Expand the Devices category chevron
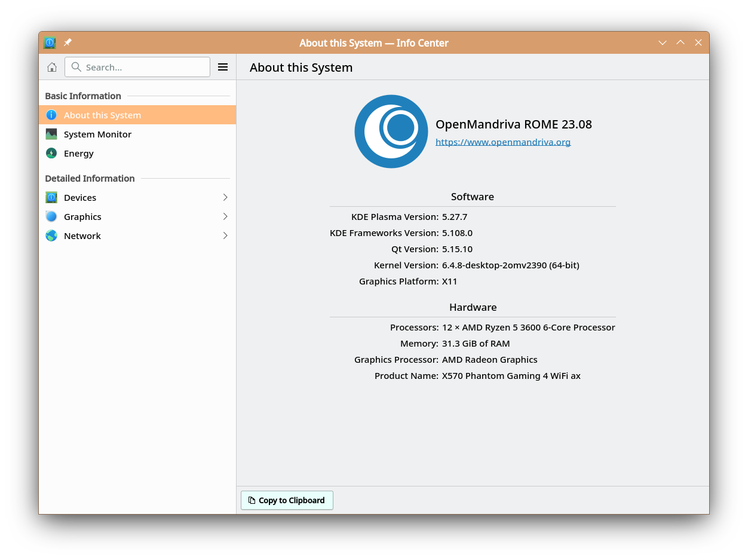The height and width of the screenshot is (560, 748). pyautogui.click(x=225, y=197)
